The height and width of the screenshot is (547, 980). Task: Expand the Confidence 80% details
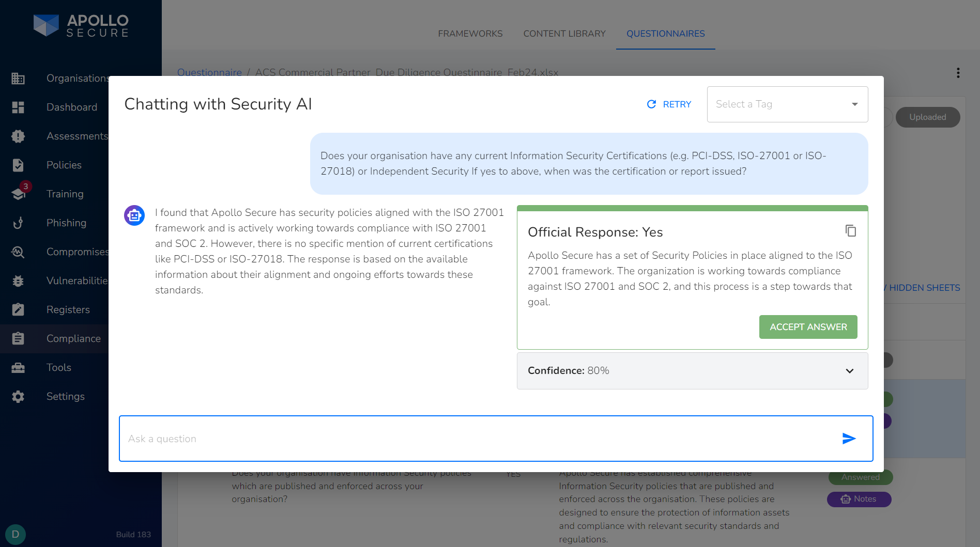tap(849, 371)
